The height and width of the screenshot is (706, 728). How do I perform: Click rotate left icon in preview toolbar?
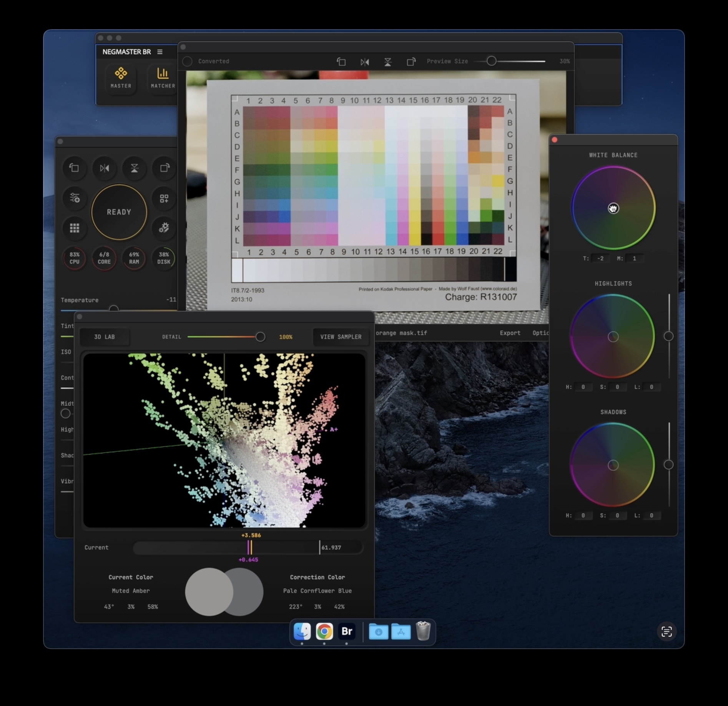point(341,62)
